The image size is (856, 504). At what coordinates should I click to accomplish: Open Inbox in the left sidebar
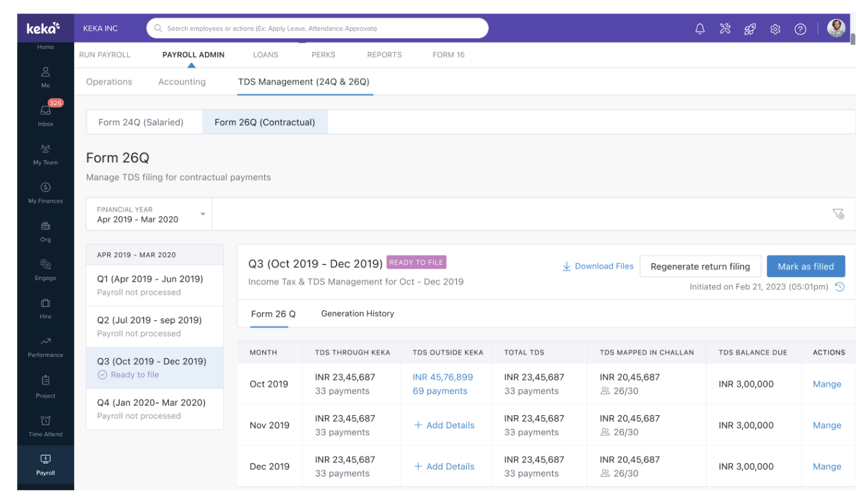tap(46, 114)
